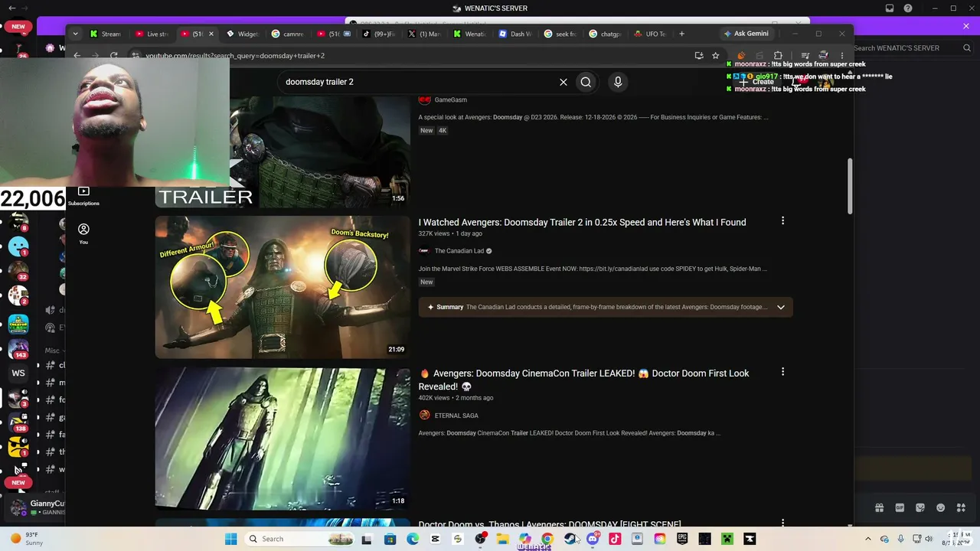Switch to the Widget browser tab

click(243, 34)
